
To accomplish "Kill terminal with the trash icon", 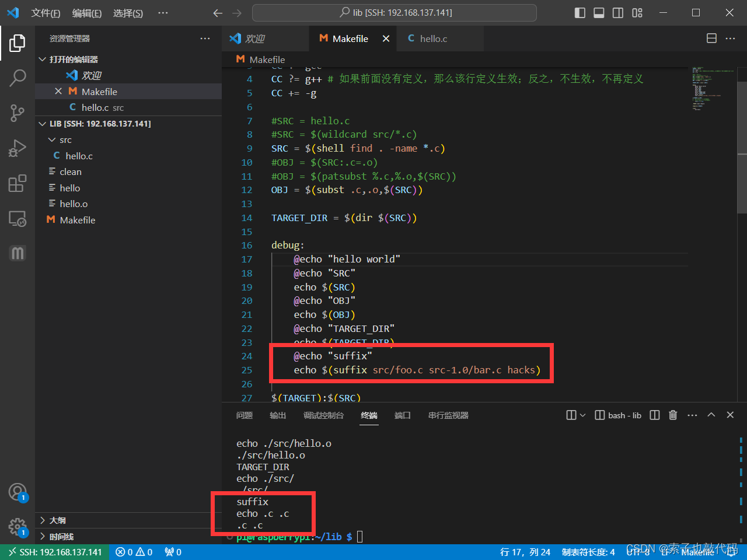I will point(673,415).
